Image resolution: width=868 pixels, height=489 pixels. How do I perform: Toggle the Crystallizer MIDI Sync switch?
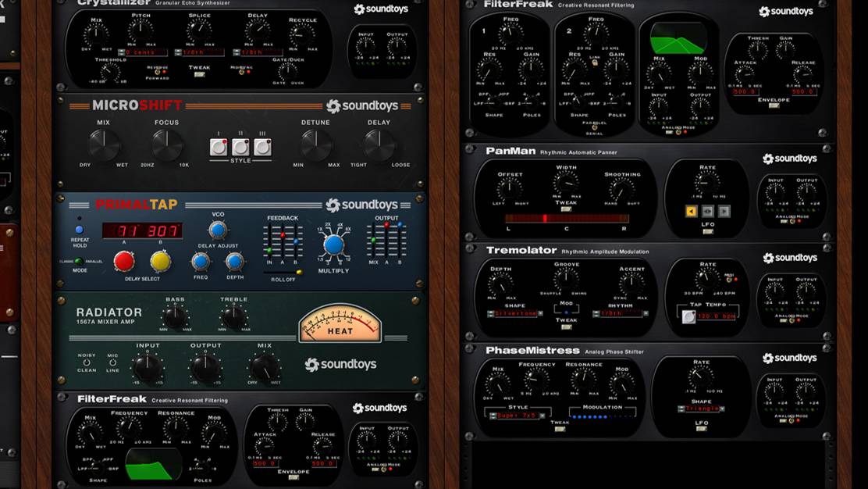241,72
